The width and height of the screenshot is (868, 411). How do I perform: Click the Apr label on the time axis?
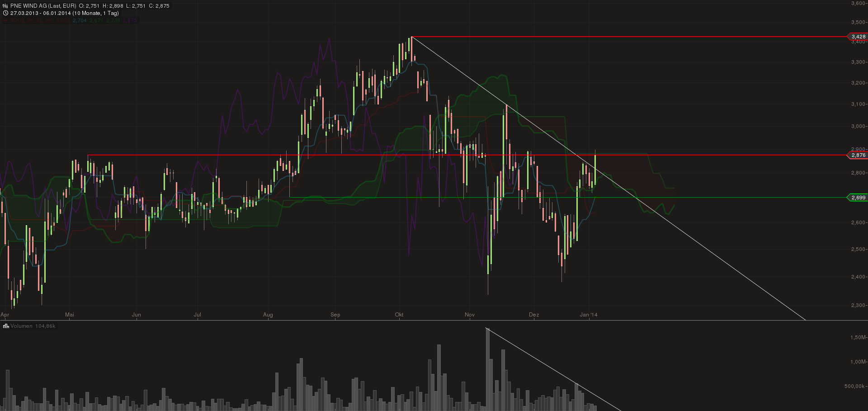point(5,315)
